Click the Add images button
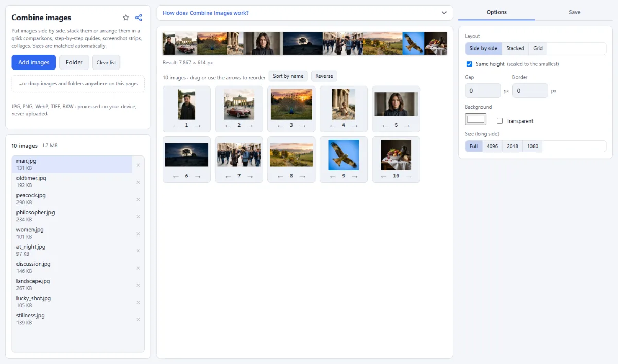The image size is (618, 364). coord(33,62)
